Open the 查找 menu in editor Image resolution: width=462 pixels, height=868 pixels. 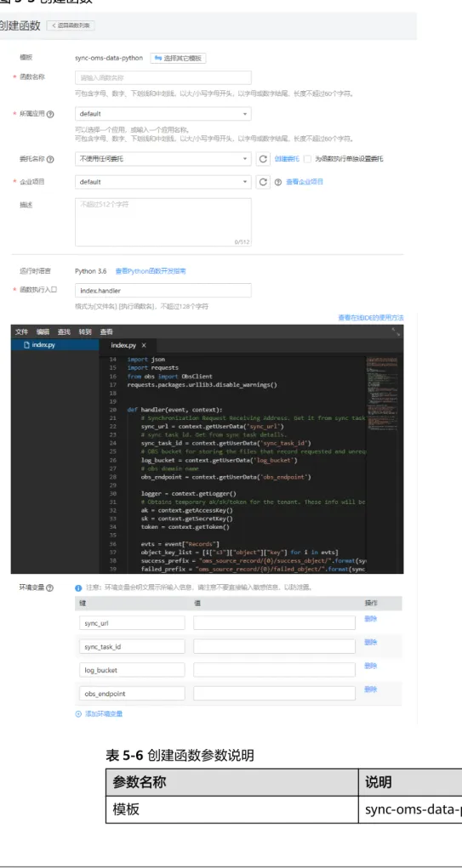[x=64, y=332]
